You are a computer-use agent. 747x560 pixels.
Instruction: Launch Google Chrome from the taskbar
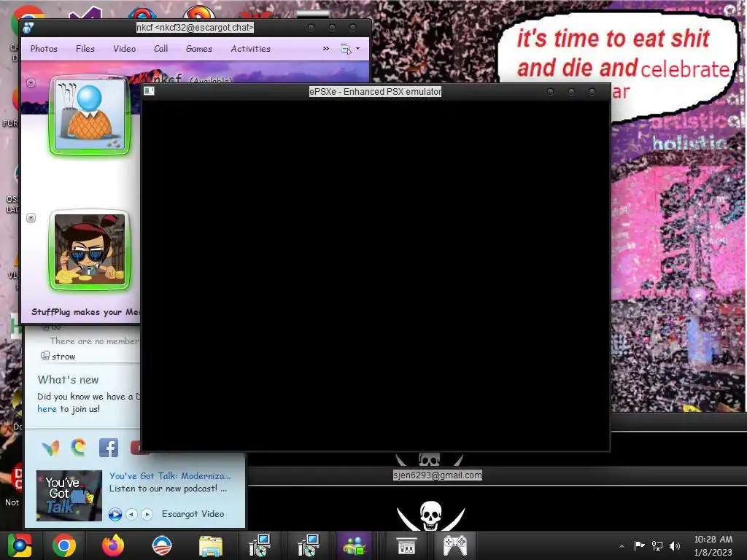pyautogui.click(x=64, y=545)
